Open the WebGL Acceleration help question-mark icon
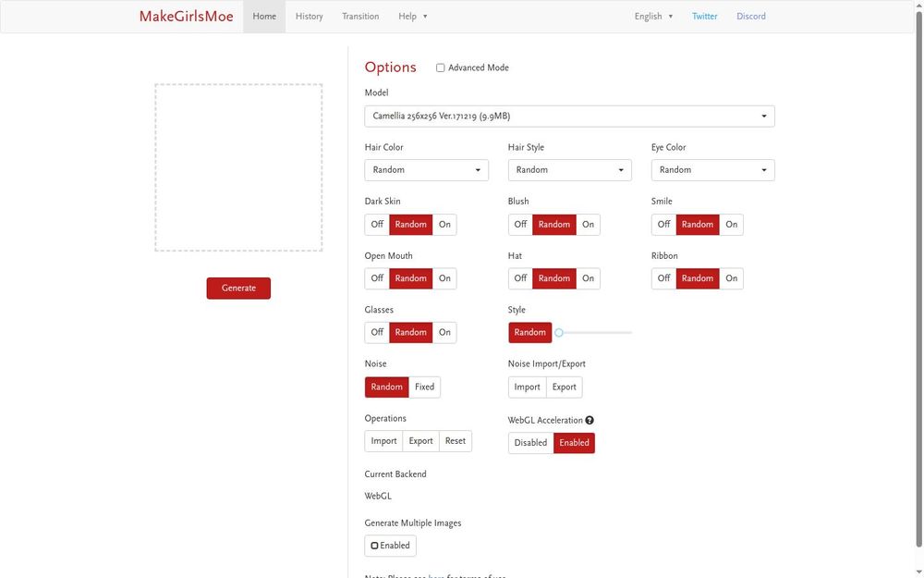Screen dimensions: 924x578 click(x=590, y=420)
